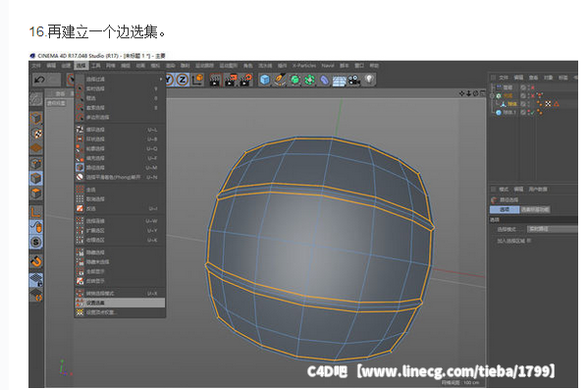Viewport: 588px width, 390px height.
Task: Switch to the 选项 attribute tab
Action: [x=505, y=209]
